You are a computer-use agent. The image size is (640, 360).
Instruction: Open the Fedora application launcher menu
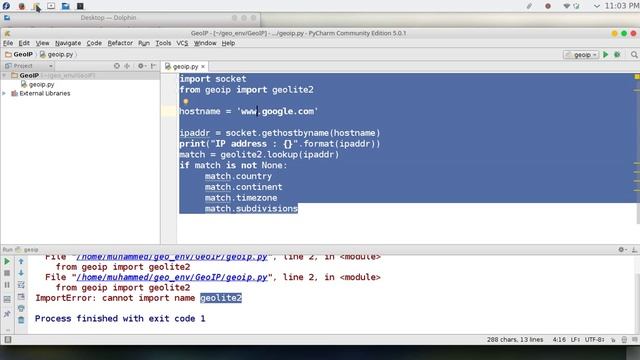point(6,6)
